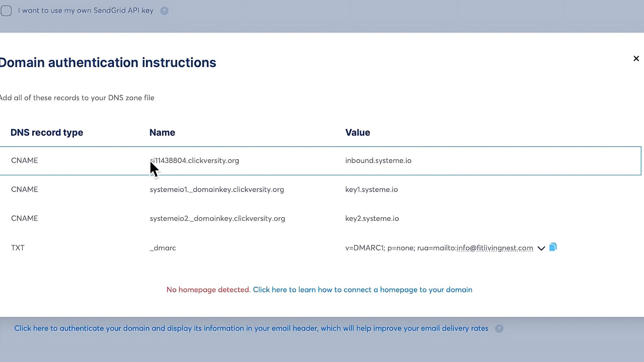Close the domain authentication instructions dialog
Image resolution: width=644 pixels, height=362 pixels.
tap(636, 59)
